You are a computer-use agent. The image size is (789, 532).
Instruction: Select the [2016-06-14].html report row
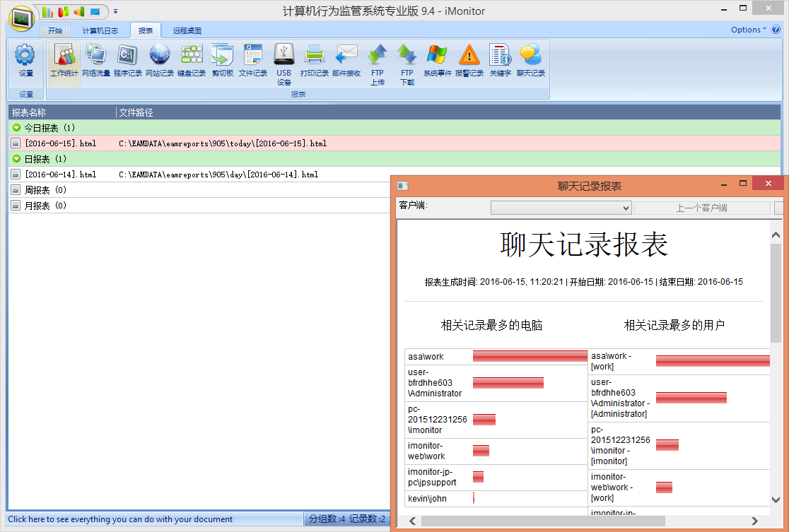tap(60, 175)
